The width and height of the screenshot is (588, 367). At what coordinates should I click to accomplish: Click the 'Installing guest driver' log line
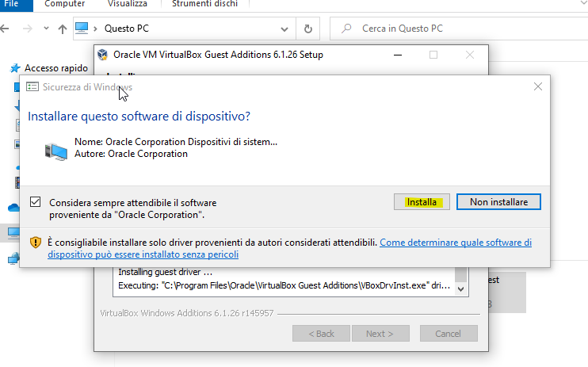[166, 272]
